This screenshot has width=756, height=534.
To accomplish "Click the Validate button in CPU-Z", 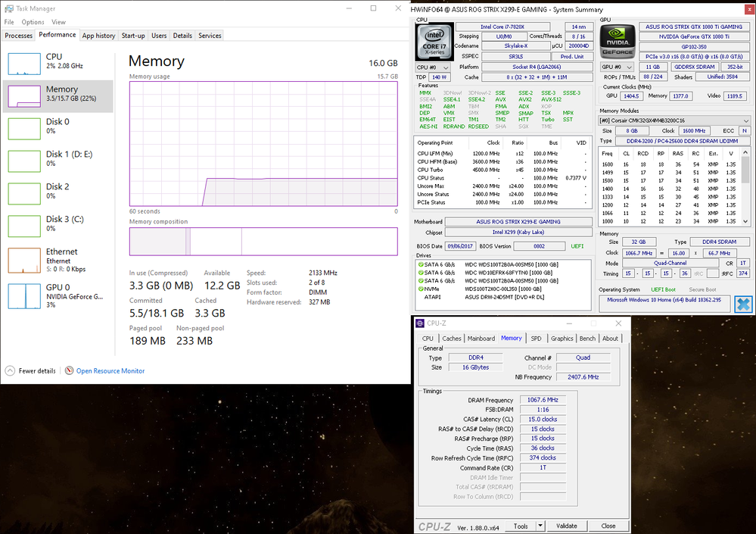I will click(567, 526).
